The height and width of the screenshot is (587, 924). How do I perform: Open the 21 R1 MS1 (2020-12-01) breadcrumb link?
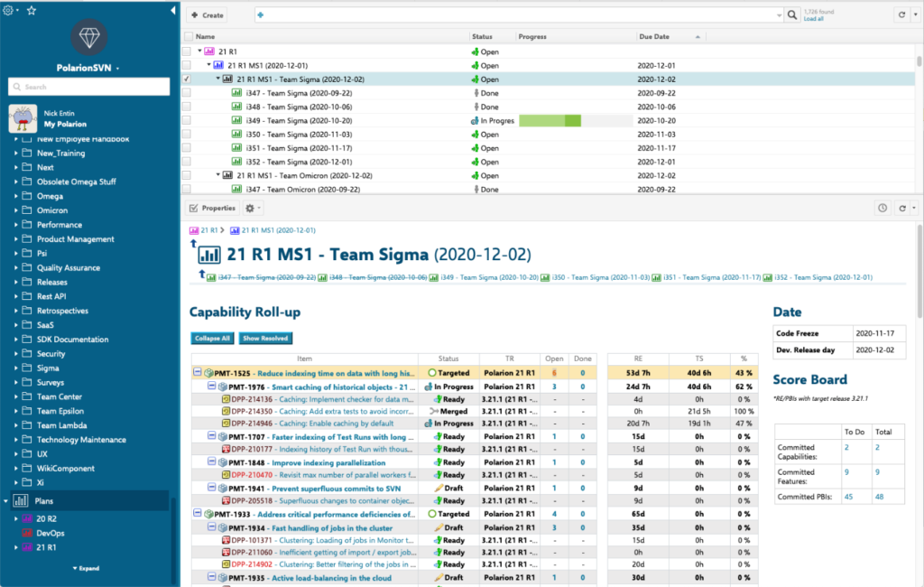point(278,230)
